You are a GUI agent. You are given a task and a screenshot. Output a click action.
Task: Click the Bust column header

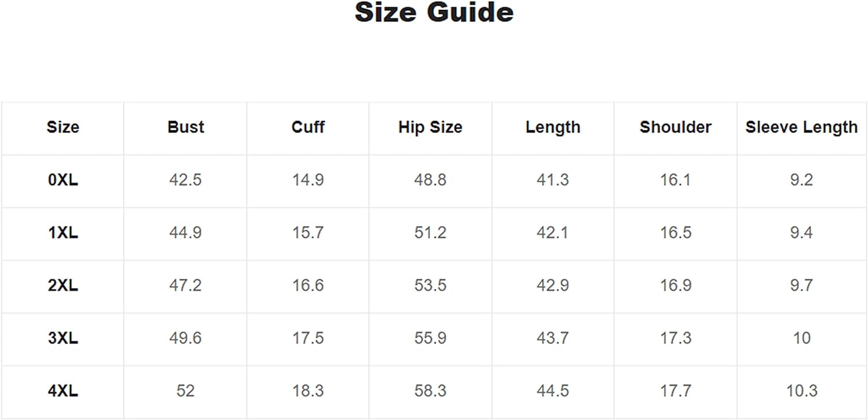tap(186, 127)
